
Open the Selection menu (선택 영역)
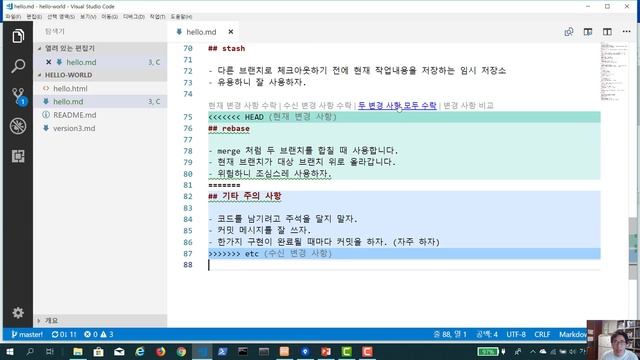tap(61, 17)
